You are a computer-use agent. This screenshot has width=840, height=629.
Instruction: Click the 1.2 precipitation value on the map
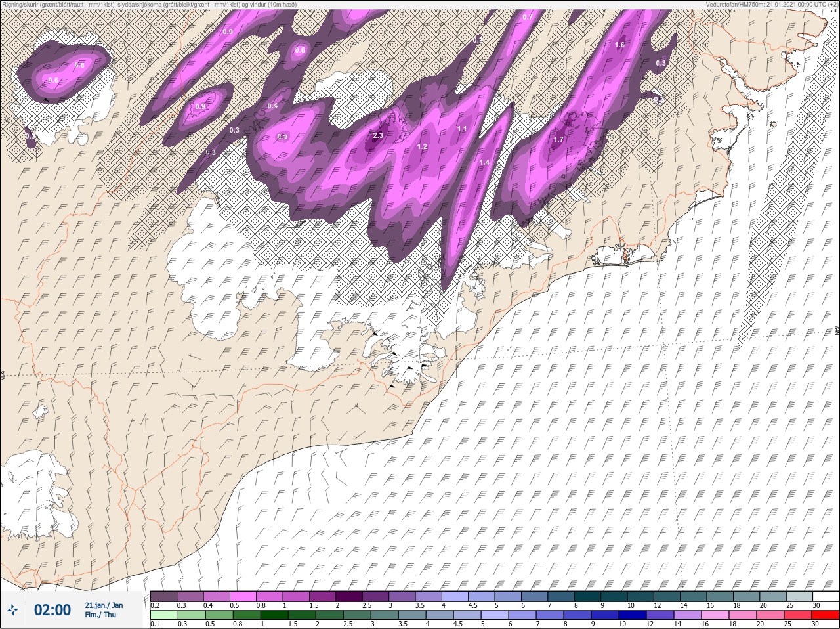pyautogui.click(x=422, y=147)
